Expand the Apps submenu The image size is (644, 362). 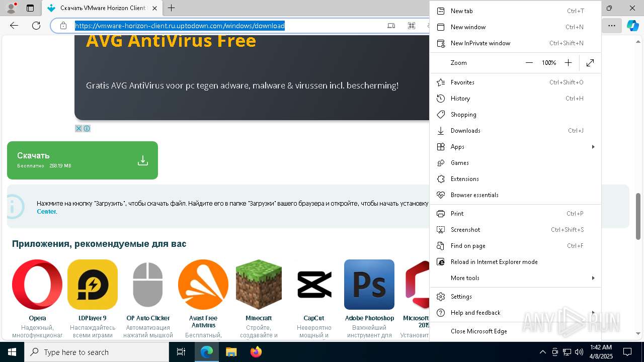pyautogui.click(x=515, y=147)
